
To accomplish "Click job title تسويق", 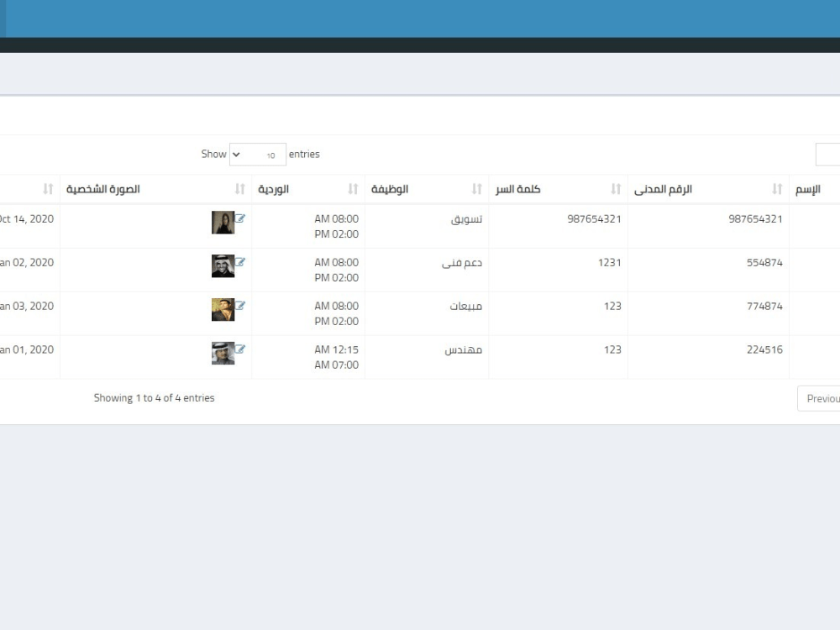I will point(466,219).
